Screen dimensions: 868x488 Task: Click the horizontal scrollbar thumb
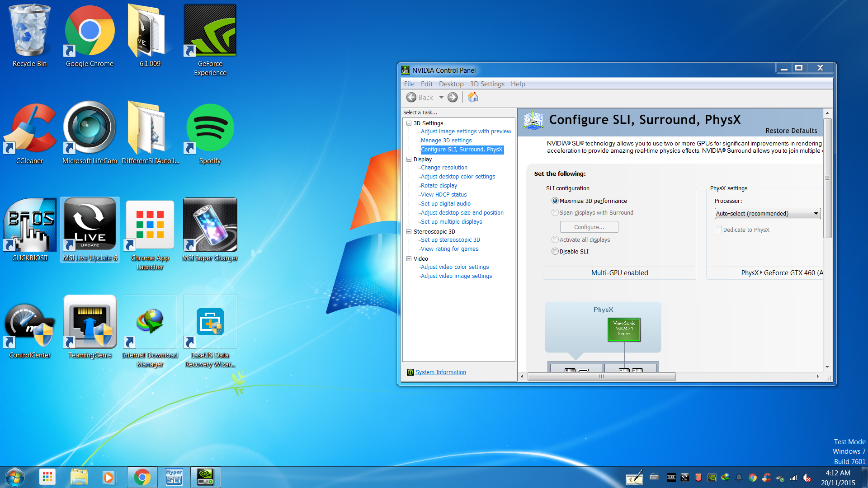[x=602, y=376]
